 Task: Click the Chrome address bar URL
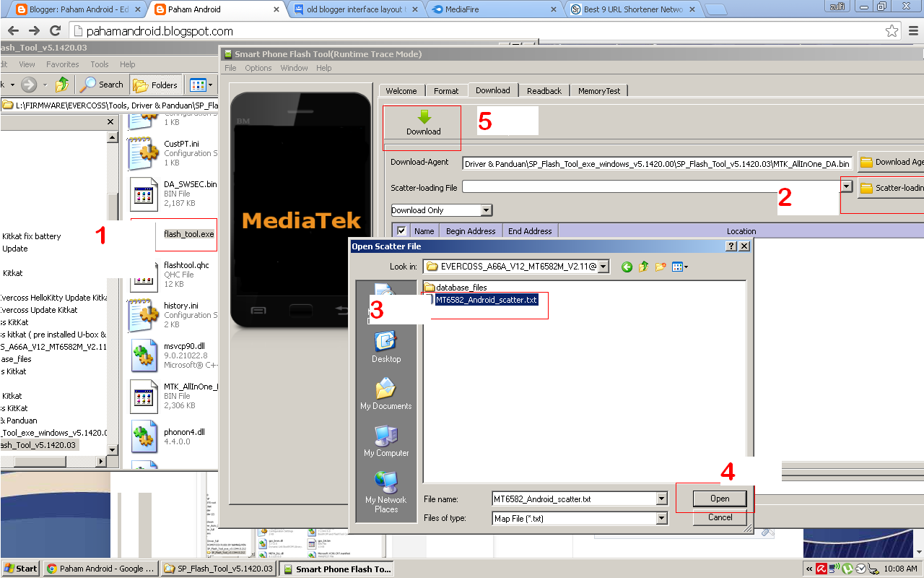[160, 31]
